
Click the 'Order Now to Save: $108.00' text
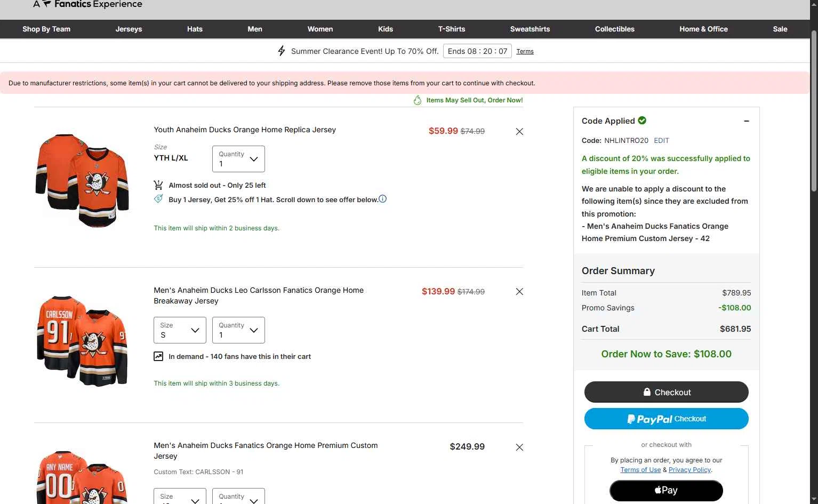(667, 354)
